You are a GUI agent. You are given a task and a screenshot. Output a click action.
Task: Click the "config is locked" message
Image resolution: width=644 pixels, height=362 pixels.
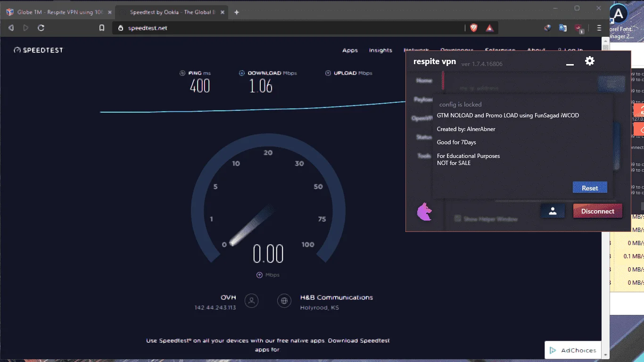[x=461, y=105]
